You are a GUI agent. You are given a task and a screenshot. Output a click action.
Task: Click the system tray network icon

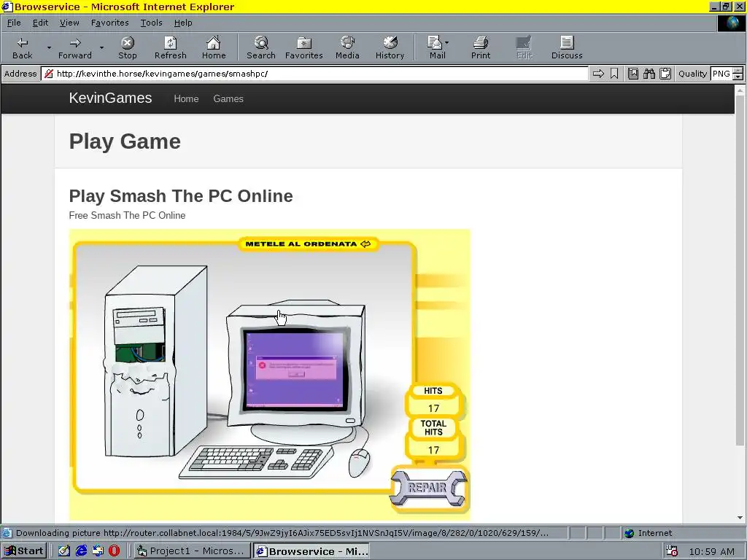coord(671,551)
